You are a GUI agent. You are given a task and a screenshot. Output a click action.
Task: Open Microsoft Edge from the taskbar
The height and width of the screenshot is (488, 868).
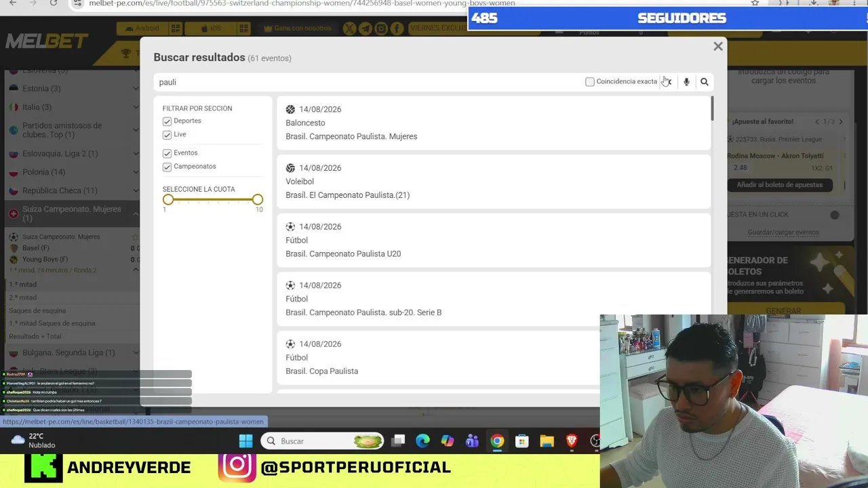tap(422, 441)
